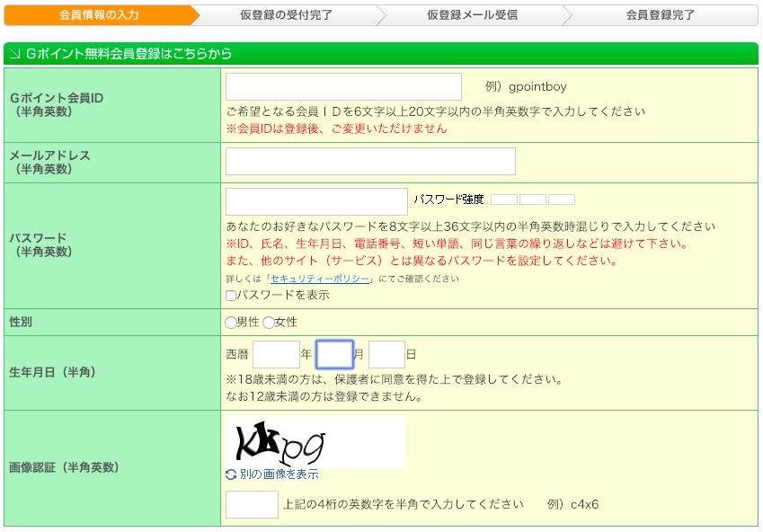This screenshot has width=763, height=532.
Task: Click the arrow icon in the green header
Action: [x=14, y=54]
